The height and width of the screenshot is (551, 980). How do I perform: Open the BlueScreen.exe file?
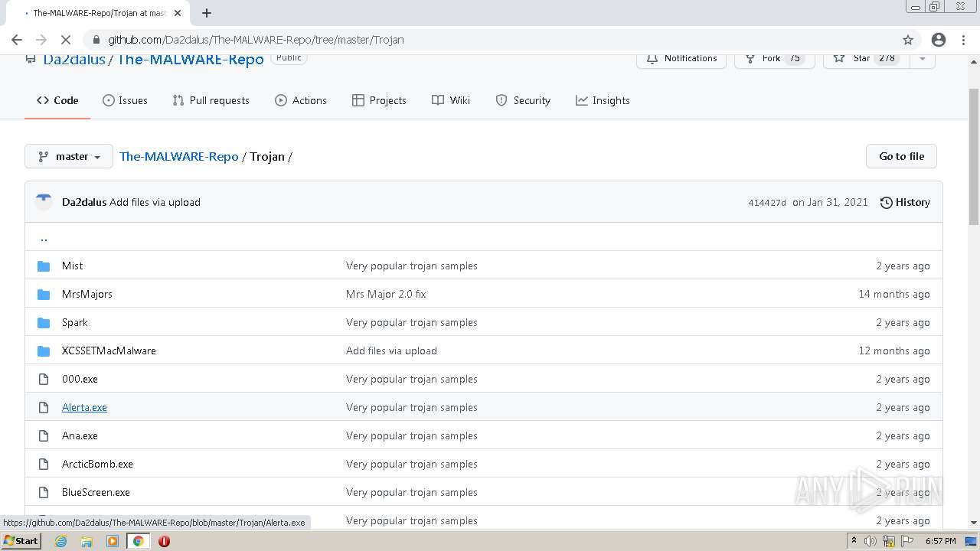click(x=96, y=492)
